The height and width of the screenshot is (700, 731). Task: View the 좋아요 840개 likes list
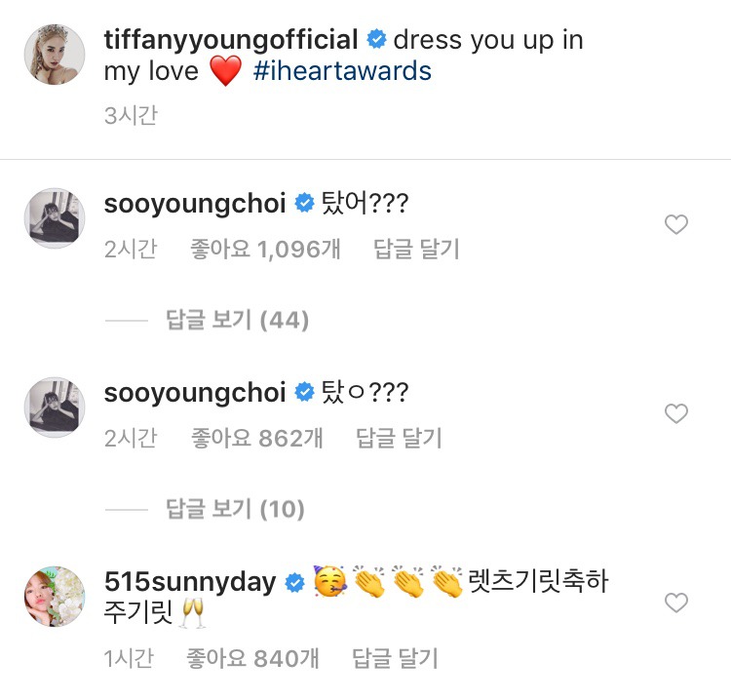tap(252, 658)
